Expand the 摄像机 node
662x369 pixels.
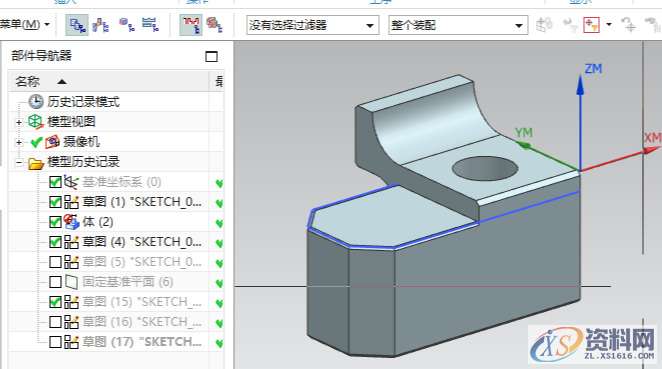click(x=19, y=142)
